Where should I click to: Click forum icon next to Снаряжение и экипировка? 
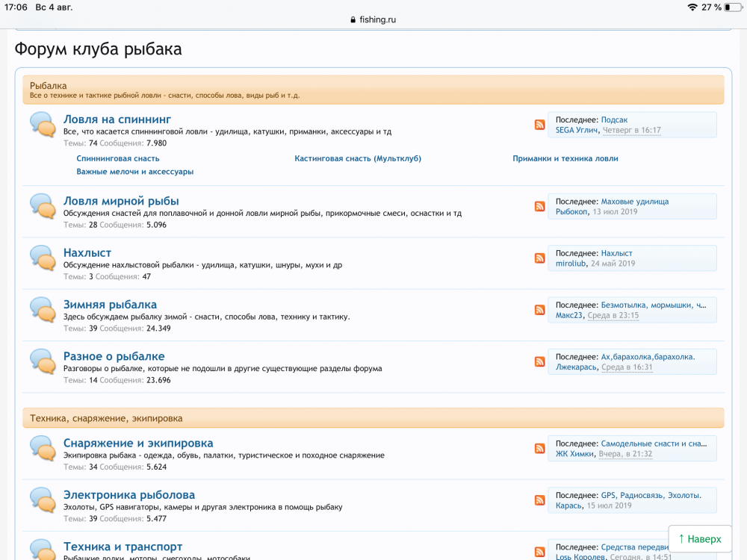click(43, 448)
